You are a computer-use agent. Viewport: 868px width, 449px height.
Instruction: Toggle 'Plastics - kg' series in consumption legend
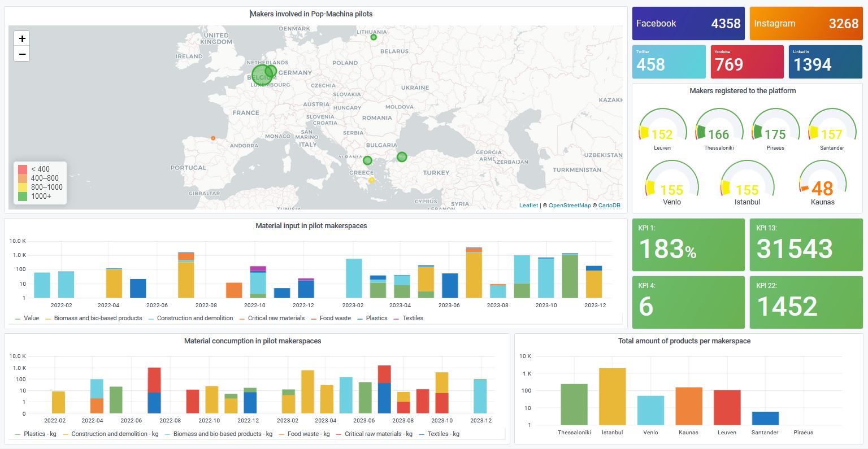[36, 434]
